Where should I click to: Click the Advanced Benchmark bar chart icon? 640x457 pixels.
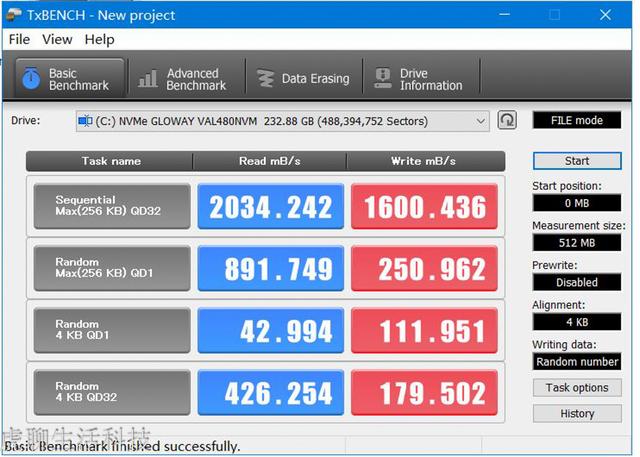coord(148,78)
